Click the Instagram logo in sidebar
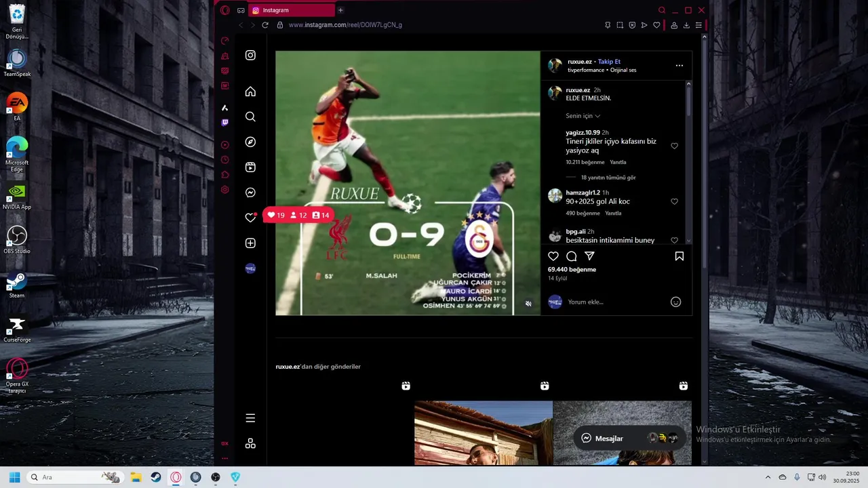 click(x=250, y=55)
